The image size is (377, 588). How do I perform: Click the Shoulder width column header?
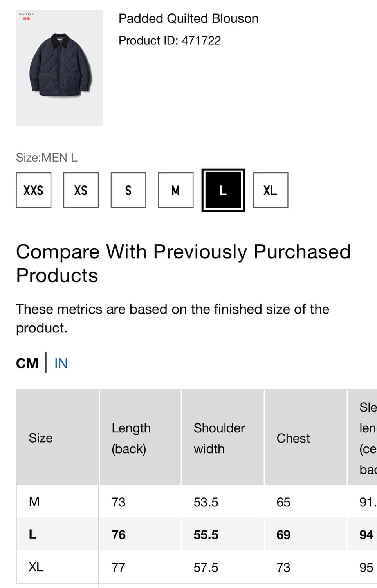pos(219,438)
